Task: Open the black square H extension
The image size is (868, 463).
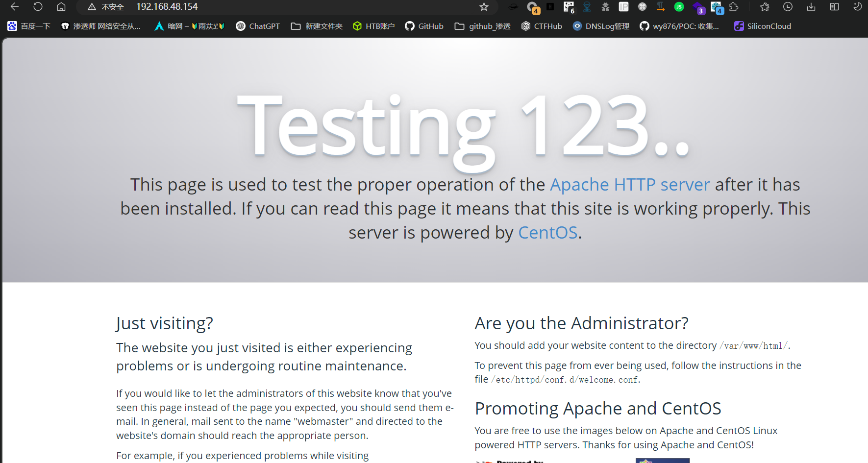Action: coord(550,7)
